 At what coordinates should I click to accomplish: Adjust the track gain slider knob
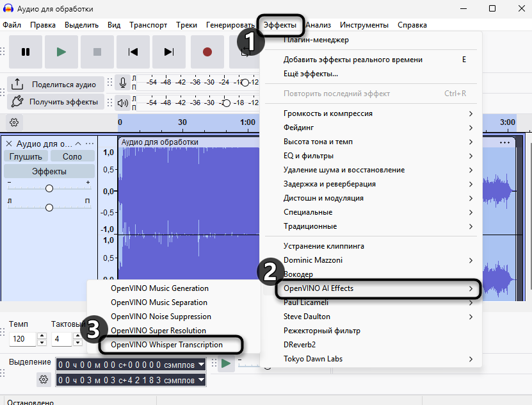pos(49,188)
